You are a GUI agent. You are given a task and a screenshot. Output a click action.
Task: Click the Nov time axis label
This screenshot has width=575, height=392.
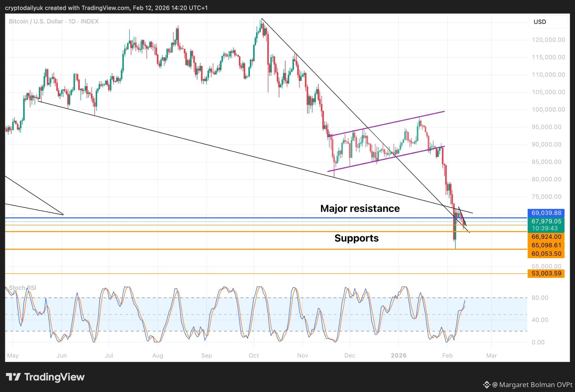click(303, 356)
